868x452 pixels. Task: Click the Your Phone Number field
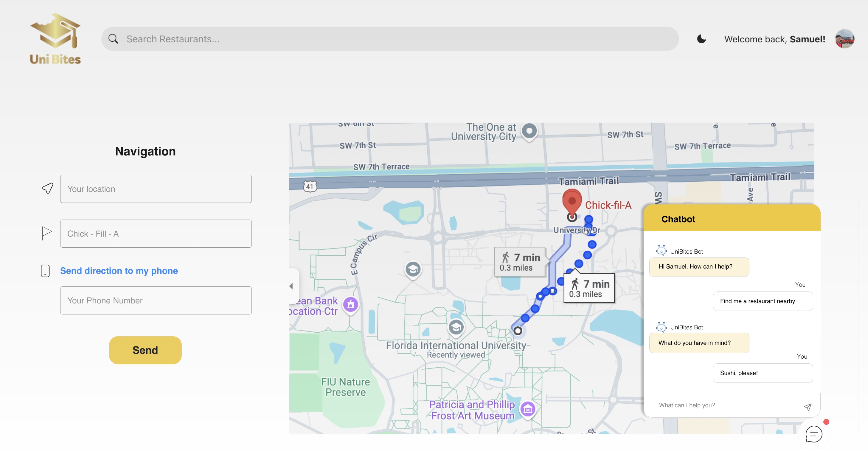[156, 300]
